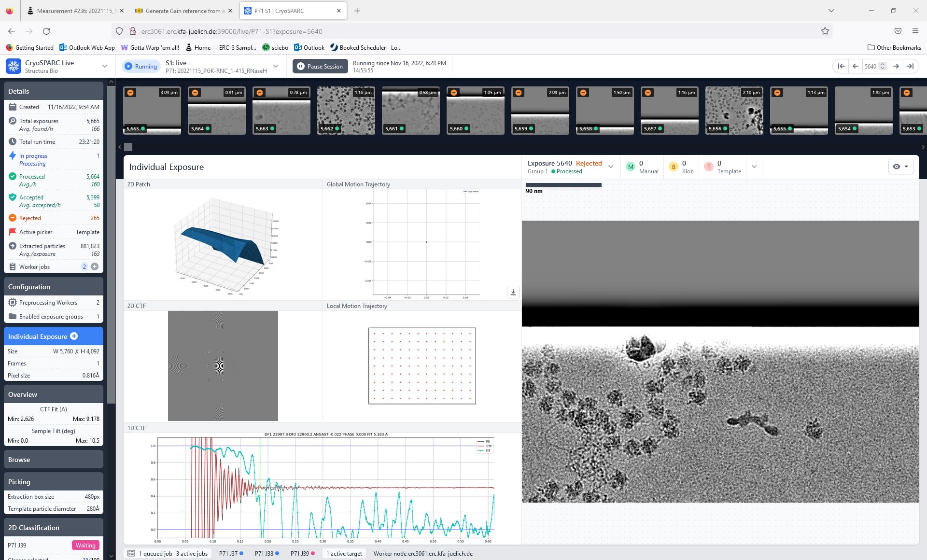Open Outlook Web App bookmark

coord(87,47)
